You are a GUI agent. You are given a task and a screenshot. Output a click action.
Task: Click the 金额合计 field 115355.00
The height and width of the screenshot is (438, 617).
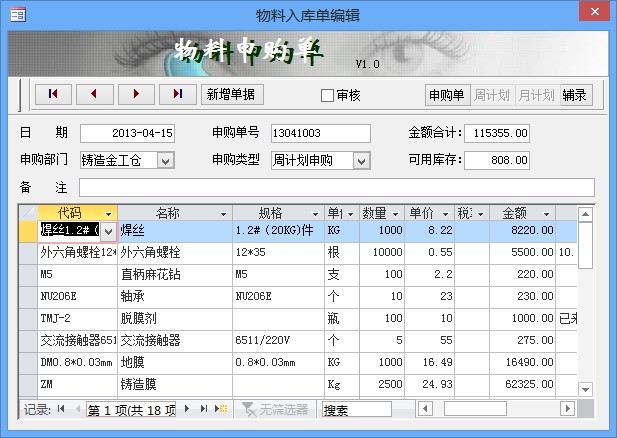pos(497,133)
